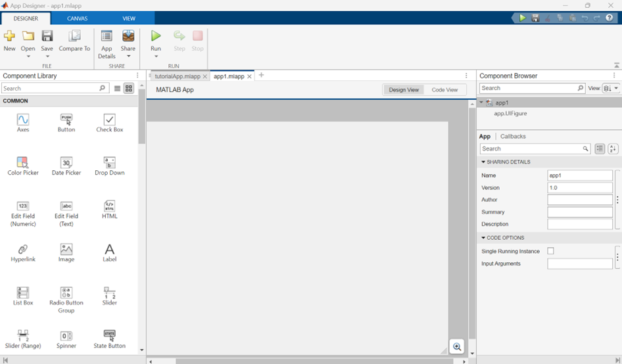The height and width of the screenshot is (364, 622).
Task: Select app.UIFigure in the Component Browser
Action: coord(510,114)
